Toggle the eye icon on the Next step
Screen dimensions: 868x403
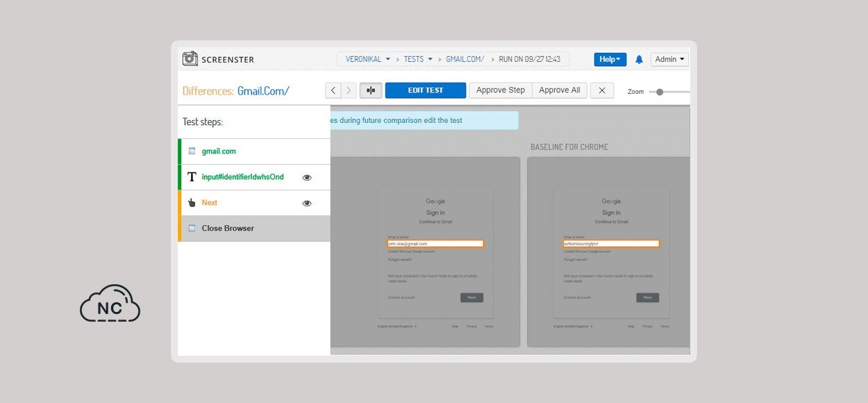pos(307,204)
